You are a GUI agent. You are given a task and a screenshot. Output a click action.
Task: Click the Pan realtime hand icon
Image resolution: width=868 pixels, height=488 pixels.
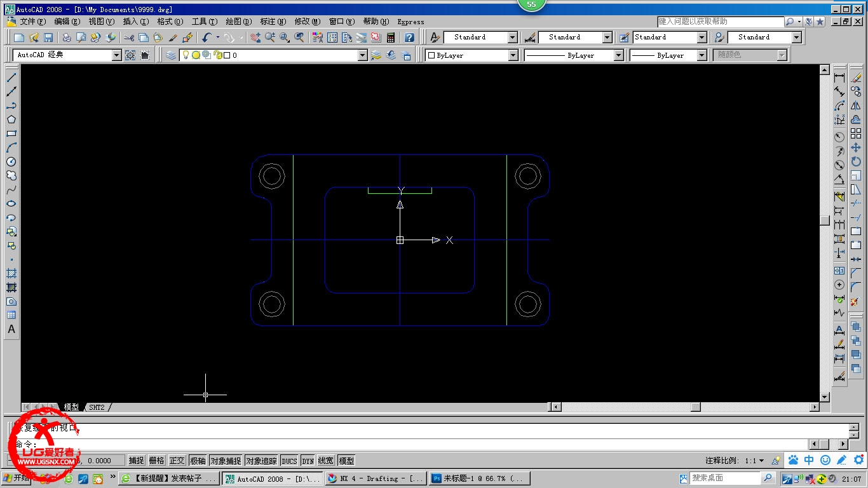tap(255, 37)
